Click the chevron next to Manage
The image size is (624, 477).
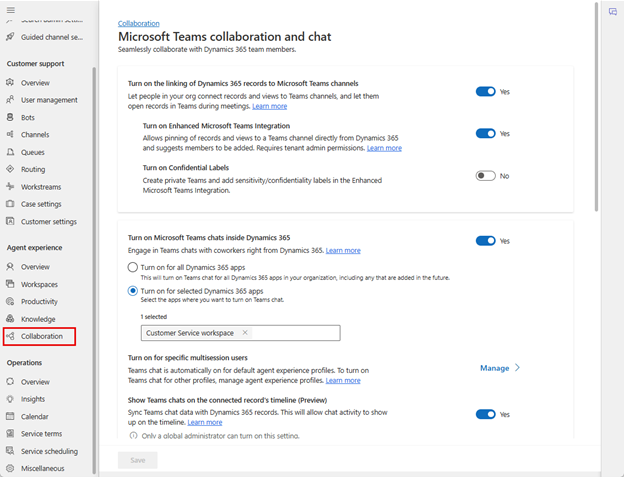tap(517, 368)
